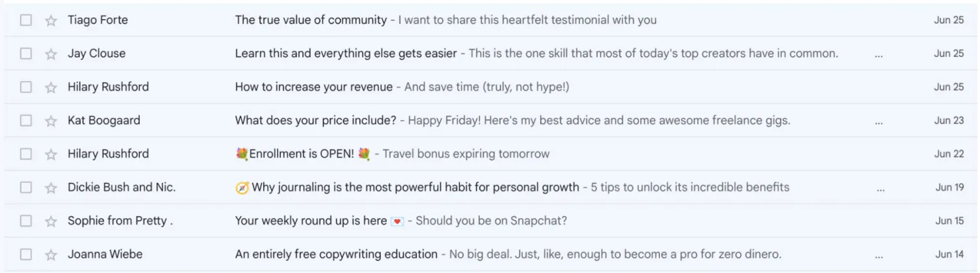Star the Dickie Bush journaling email
Viewport: 980px width, 273px height.
tap(51, 187)
